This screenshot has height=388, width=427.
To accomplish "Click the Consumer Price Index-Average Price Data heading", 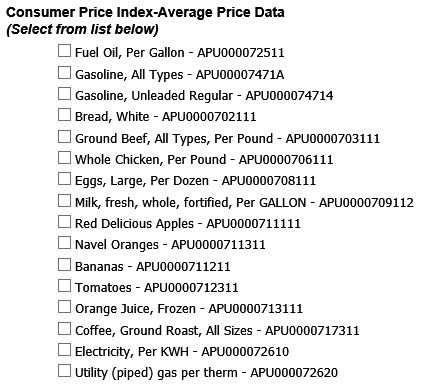I will [145, 12].
